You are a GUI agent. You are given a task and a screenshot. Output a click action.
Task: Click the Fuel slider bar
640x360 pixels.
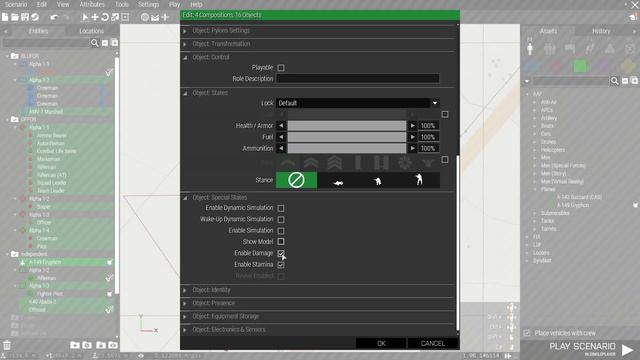pyautogui.click(x=347, y=137)
